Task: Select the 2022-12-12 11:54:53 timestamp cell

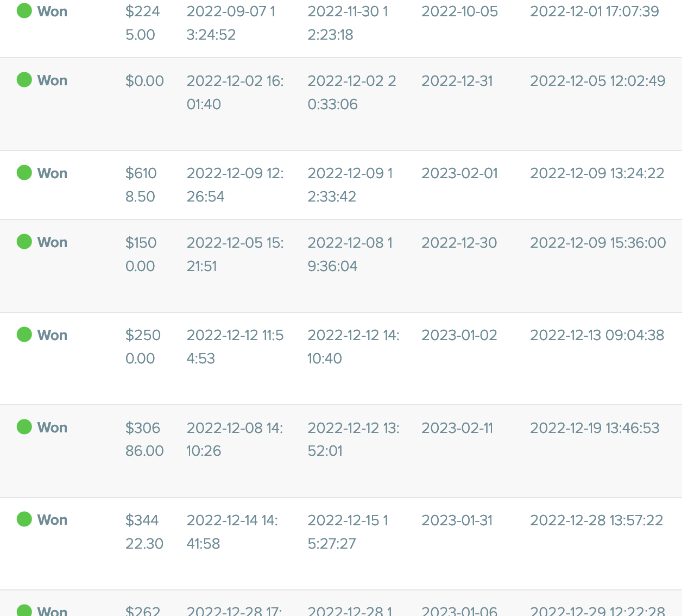Action: [x=235, y=347]
